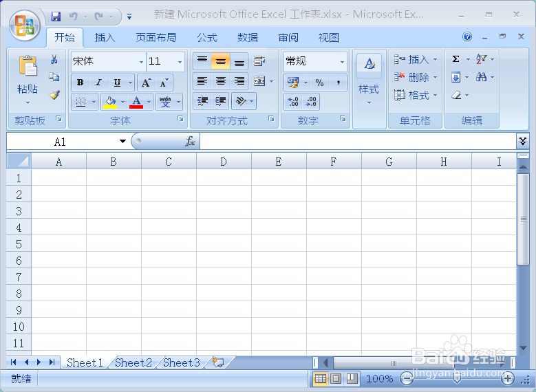Open 字体 font dialog launcher
This screenshot has height=392, width=536.
(x=180, y=118)
